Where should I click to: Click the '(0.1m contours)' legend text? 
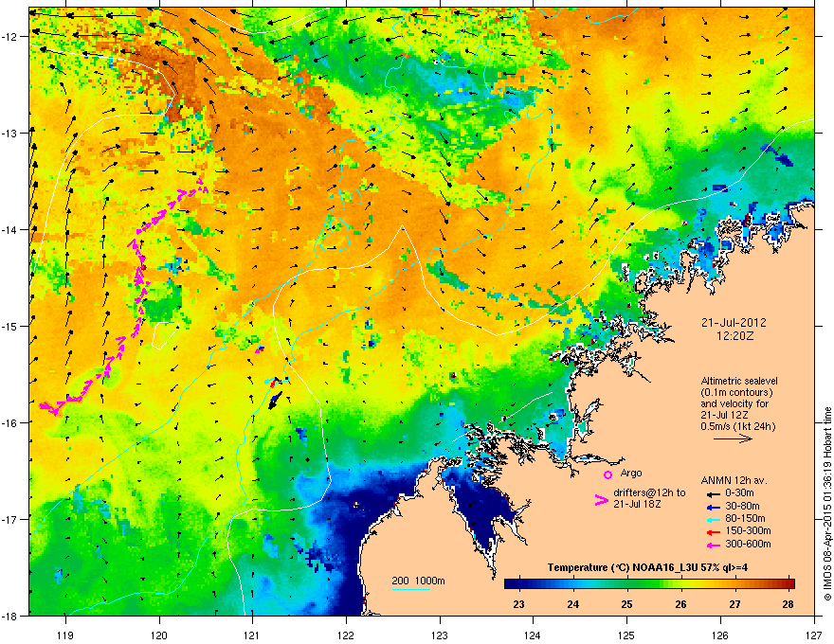tap(736, 393)
